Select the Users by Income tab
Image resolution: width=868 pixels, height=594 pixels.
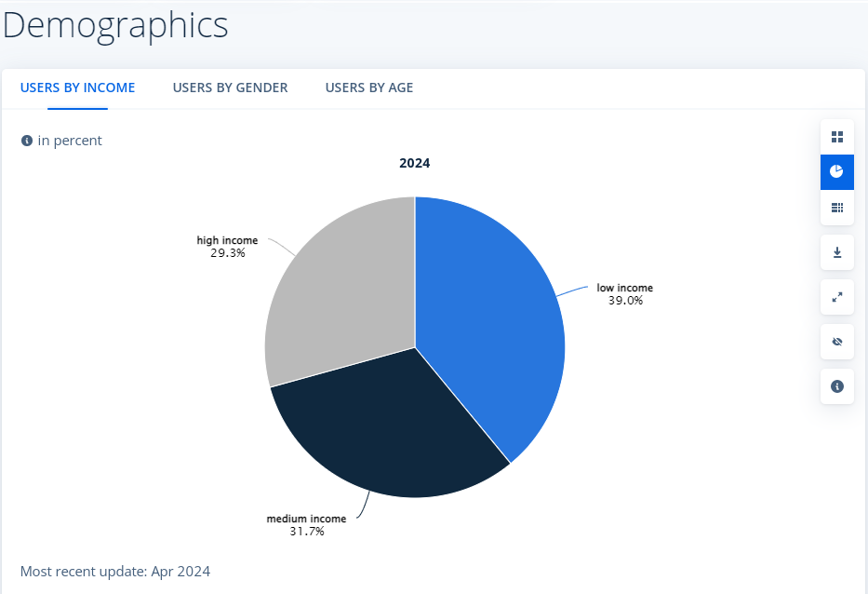pos(77,88)
